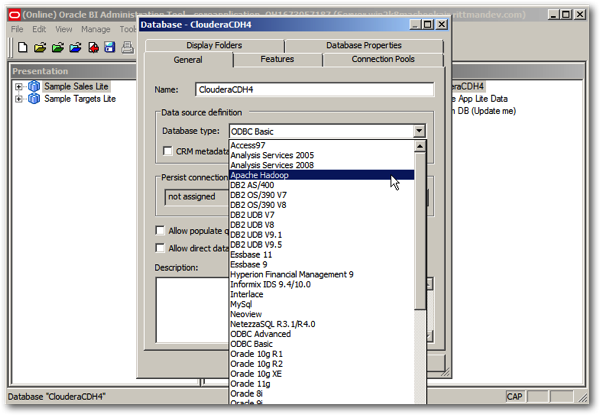The width and height of the screenshot is (600, 415).
Task: Select Oracle 10g R1 in the list
Action: click(322, 354)
